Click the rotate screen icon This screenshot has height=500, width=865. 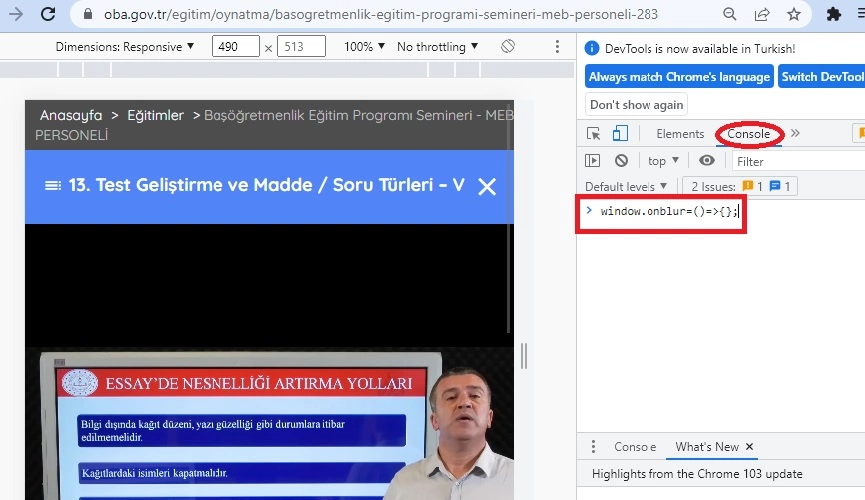coord(508,47)
